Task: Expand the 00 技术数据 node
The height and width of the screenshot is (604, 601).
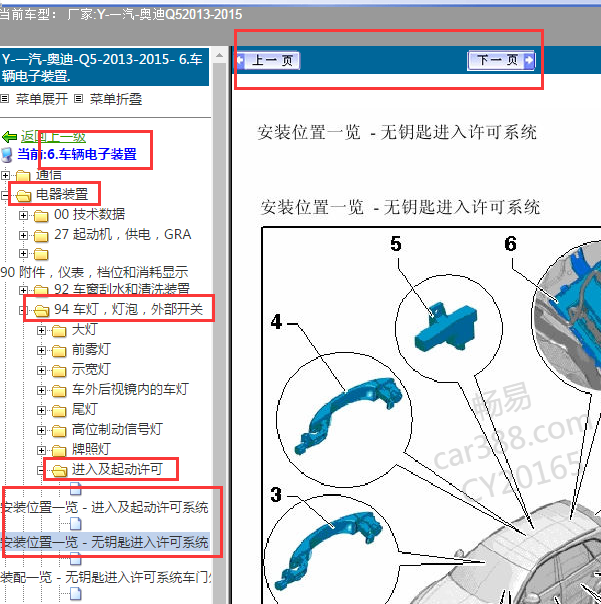Action: coord(23,215)
